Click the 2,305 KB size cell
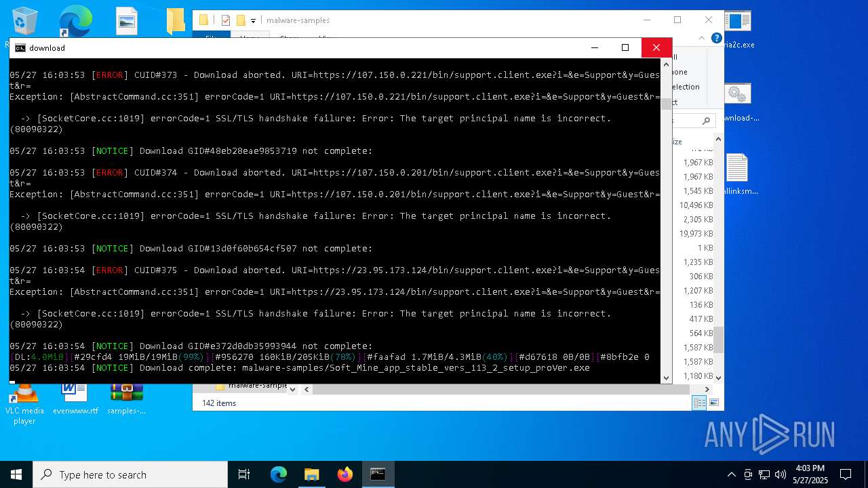The height and width of the screenshot is (488, 868). [698, 220]
